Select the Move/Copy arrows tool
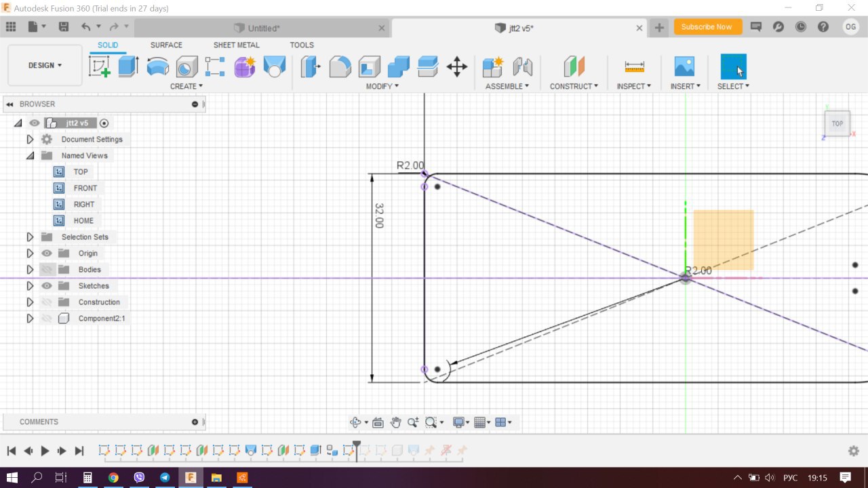The width and height of the screenshot is (868, 488). click(457, 66)
